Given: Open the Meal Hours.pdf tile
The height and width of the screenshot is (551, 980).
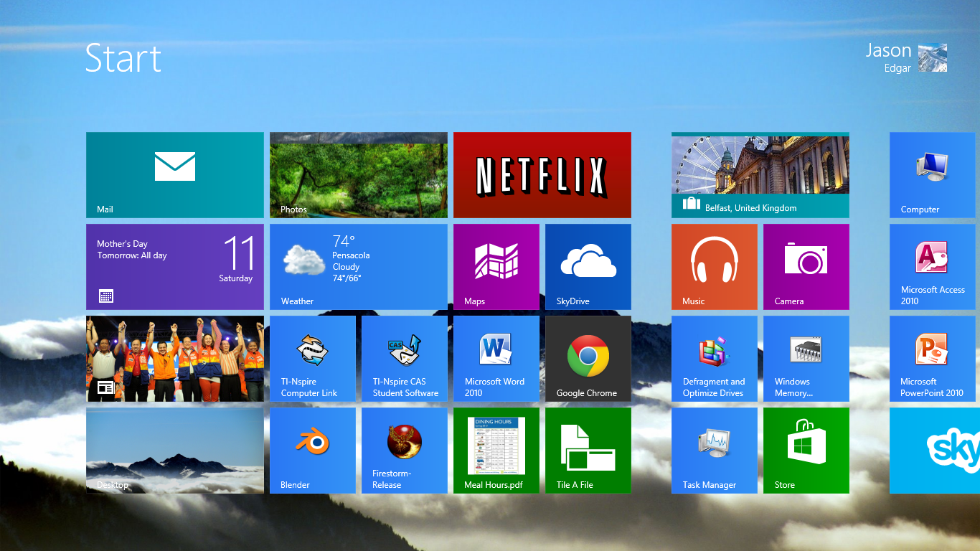Looking at the screenshot, I should coord(496,451).
